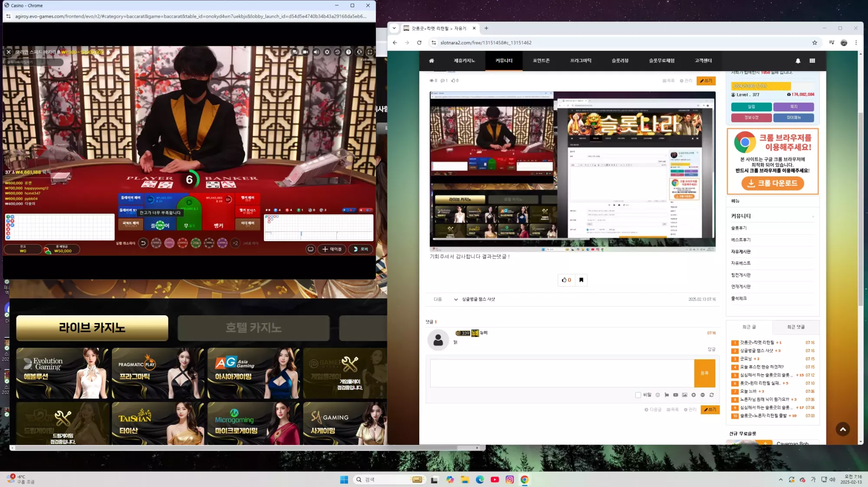This screenshot has width=868, height=487.
Task: Open the 포인트존 menu
Action: [x=541, y=61]
